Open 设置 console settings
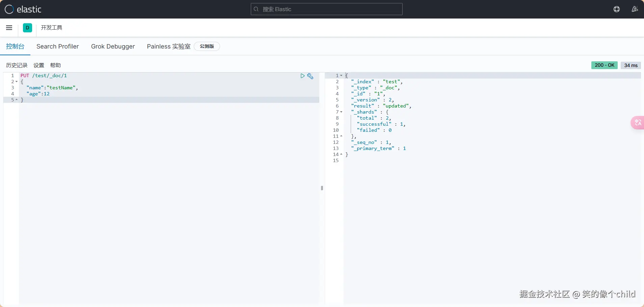Screen dimensions: 644x307 click(x=39, y=65)
